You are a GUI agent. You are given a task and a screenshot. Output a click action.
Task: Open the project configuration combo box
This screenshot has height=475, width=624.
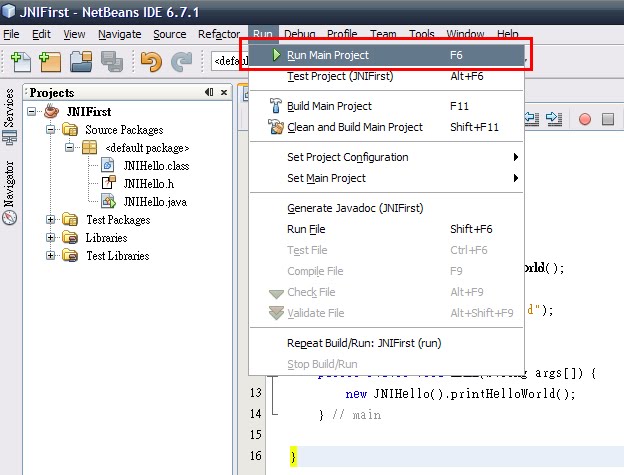click(x=230, y=61)
